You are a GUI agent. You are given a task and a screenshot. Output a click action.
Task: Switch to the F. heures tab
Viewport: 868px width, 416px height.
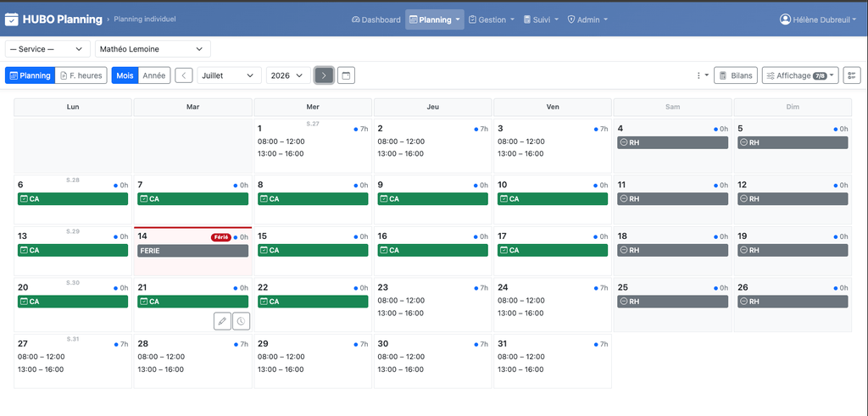(81, 75)
